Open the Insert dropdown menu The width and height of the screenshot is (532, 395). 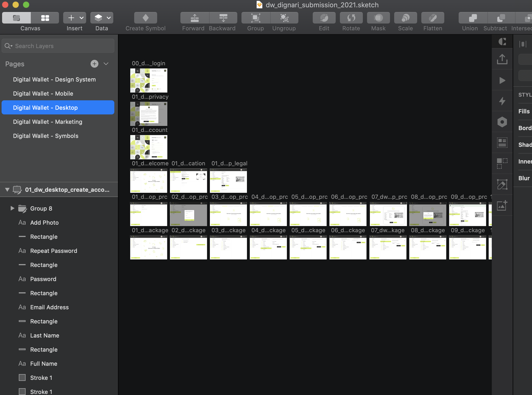pyautogui.click(x=81, y=18)
